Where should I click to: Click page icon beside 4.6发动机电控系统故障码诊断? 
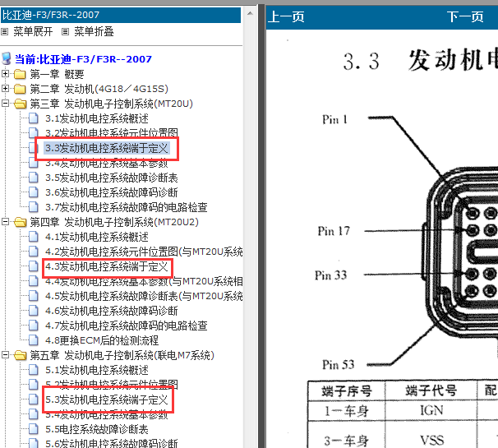(34, 311)
